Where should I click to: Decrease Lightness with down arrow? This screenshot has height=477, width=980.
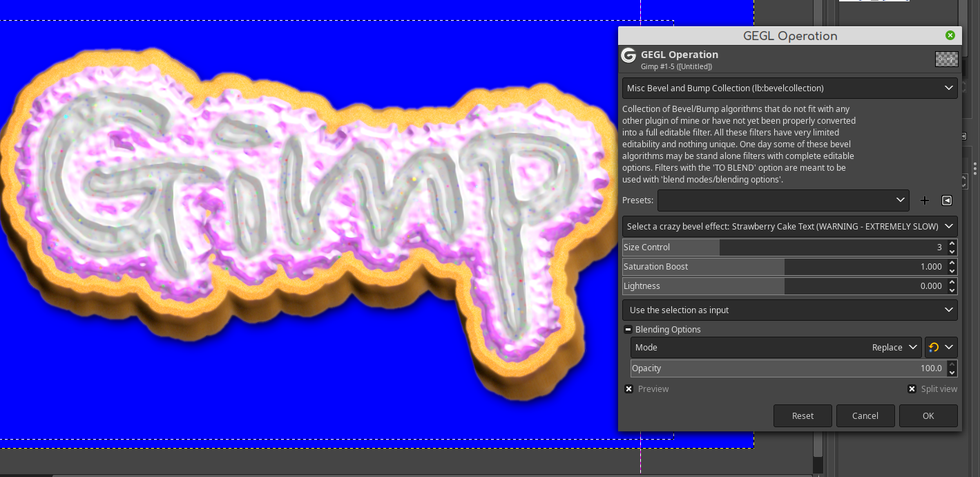point(952,290)
